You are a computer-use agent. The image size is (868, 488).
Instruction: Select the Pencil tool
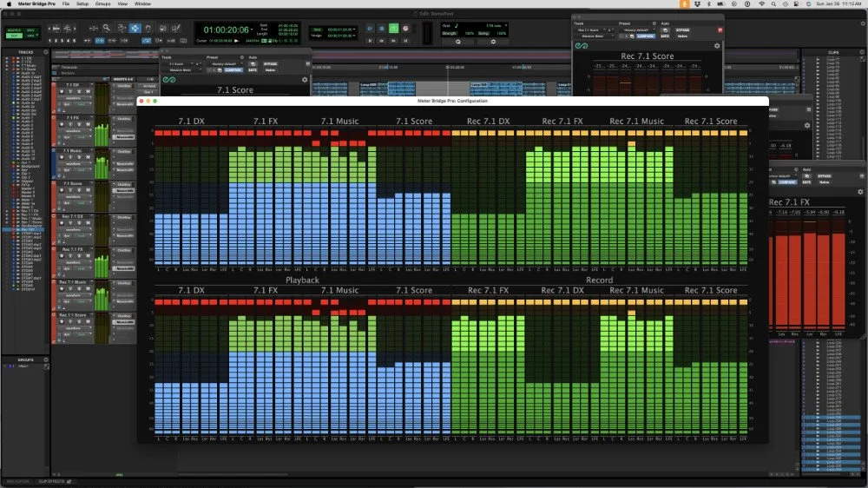pos(176,28)
